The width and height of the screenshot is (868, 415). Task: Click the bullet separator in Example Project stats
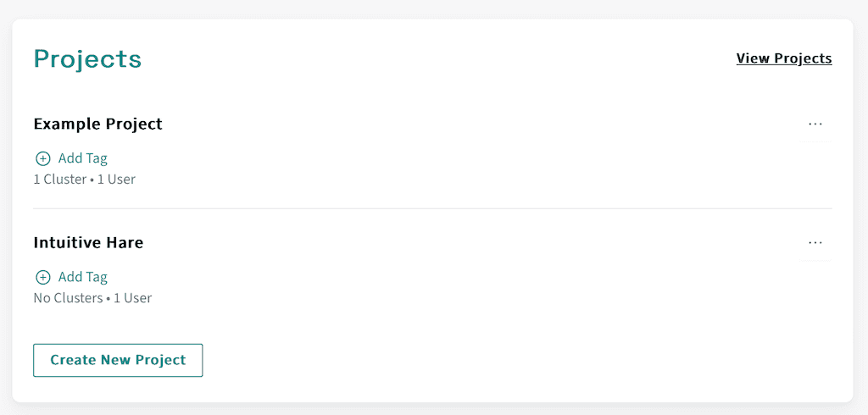coord(92,180)
